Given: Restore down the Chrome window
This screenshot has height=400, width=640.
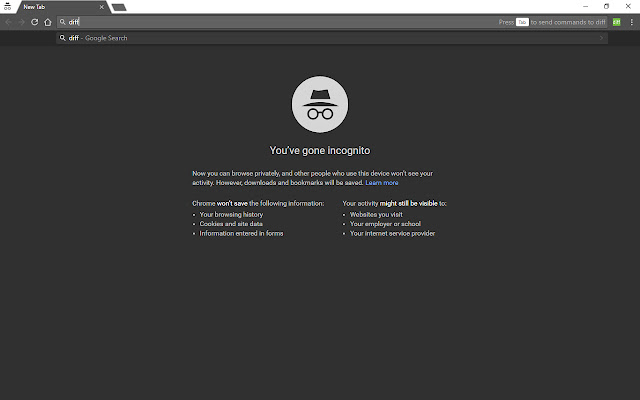Looking at the screenshot, I should tap(607, 7).
